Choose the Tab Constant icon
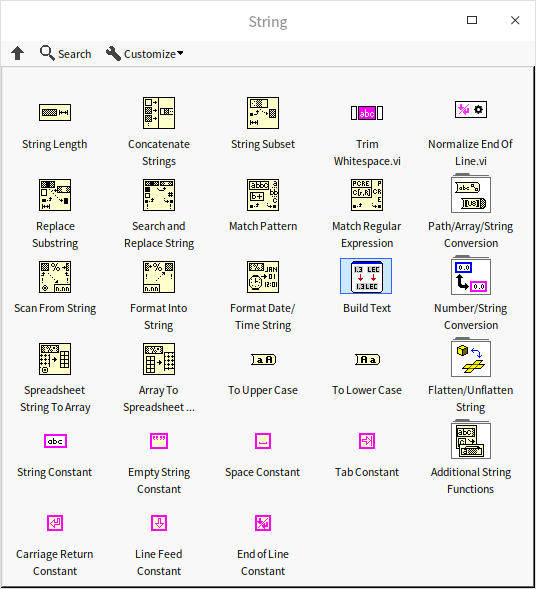Screen dimensions: 536x589 click(x=367, y=441)
